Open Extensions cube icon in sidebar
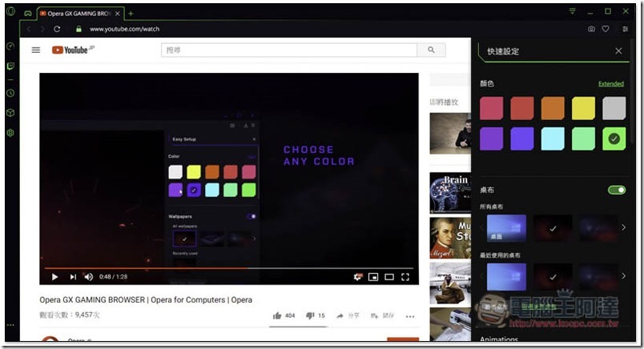 10,113
